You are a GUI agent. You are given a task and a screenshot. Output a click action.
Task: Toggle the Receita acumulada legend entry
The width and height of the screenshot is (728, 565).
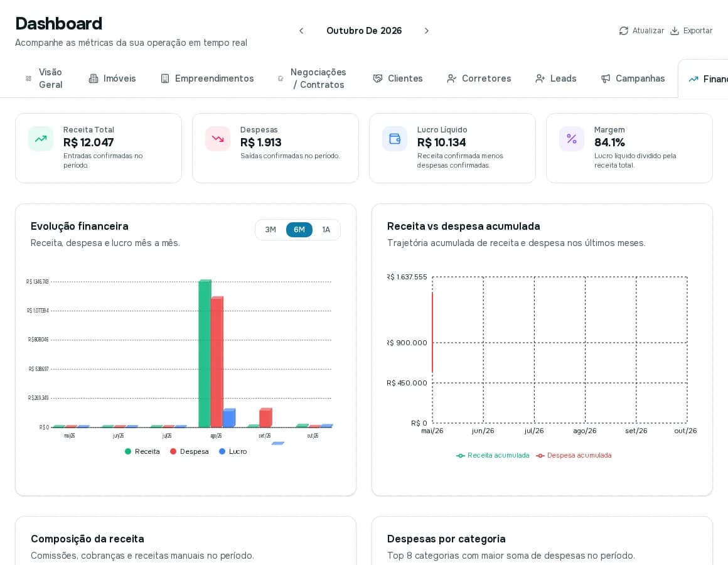[493, 455]
